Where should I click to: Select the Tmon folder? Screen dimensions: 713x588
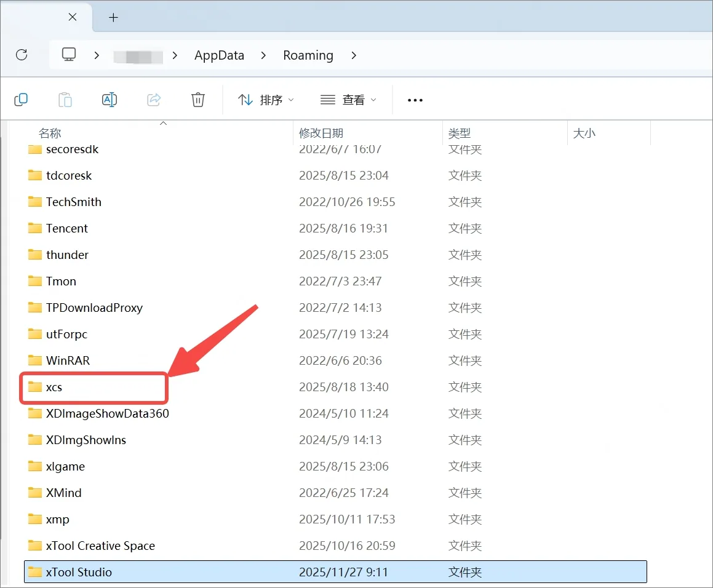coord(335,281)
